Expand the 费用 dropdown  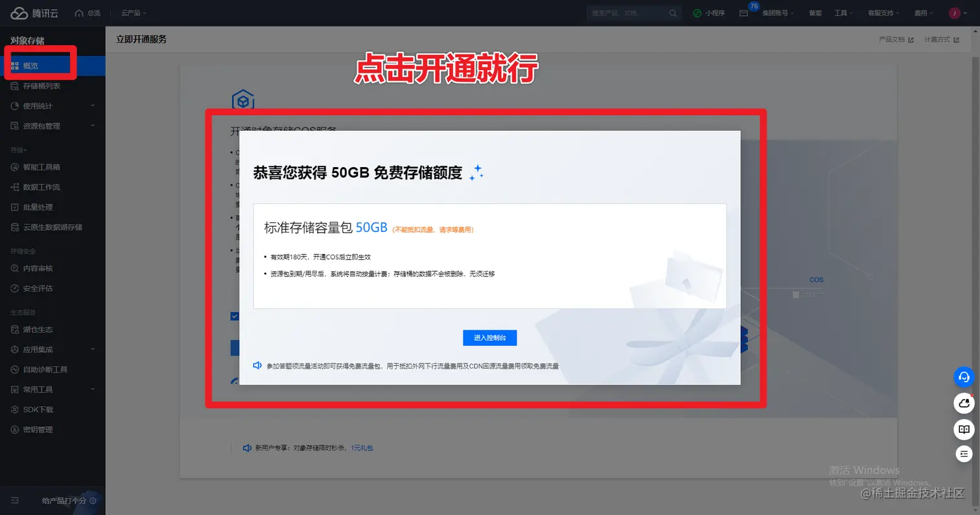[x=924, y=13]
